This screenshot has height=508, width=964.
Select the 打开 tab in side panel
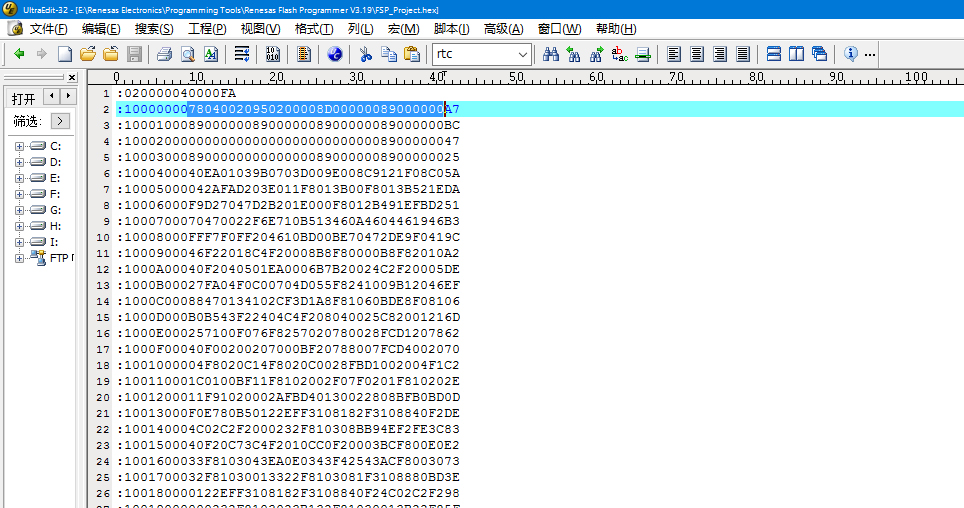pyautogui.click(x=23, y=99)
